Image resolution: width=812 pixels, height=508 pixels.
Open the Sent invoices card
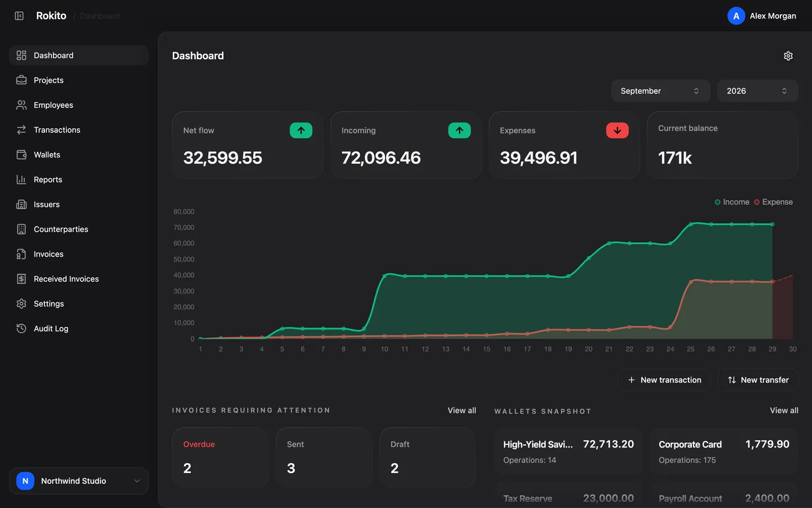(324, 458)
